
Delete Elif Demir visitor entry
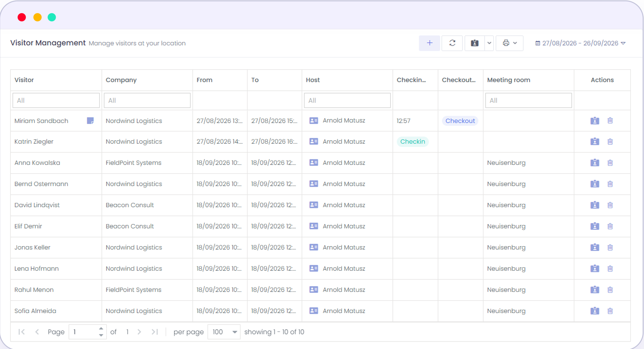(610, 226)
